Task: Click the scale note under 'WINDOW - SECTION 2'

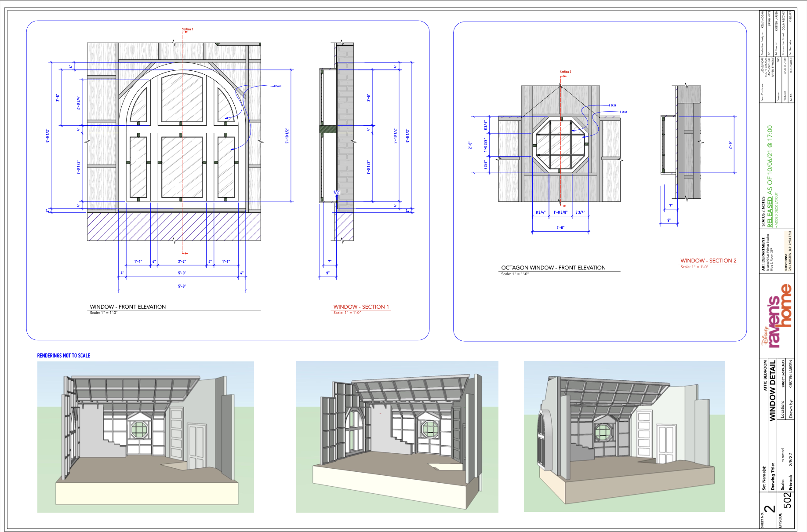Action: 694,267
